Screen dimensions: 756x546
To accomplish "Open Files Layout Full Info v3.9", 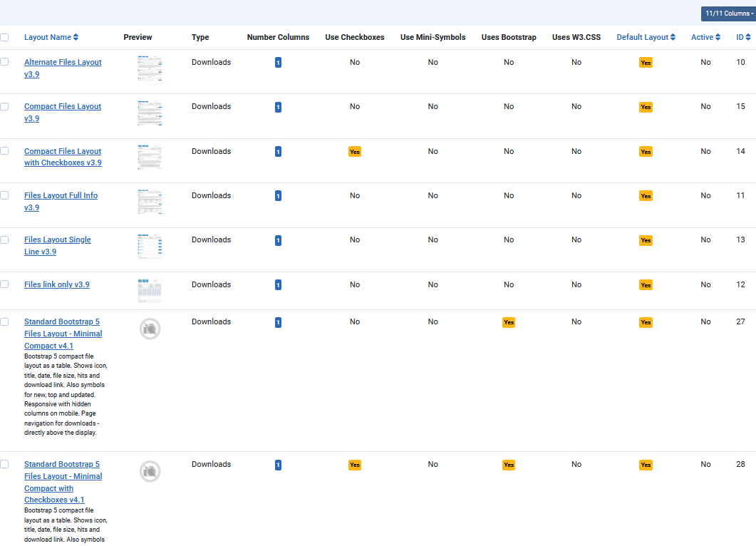I will coord(61,201).
